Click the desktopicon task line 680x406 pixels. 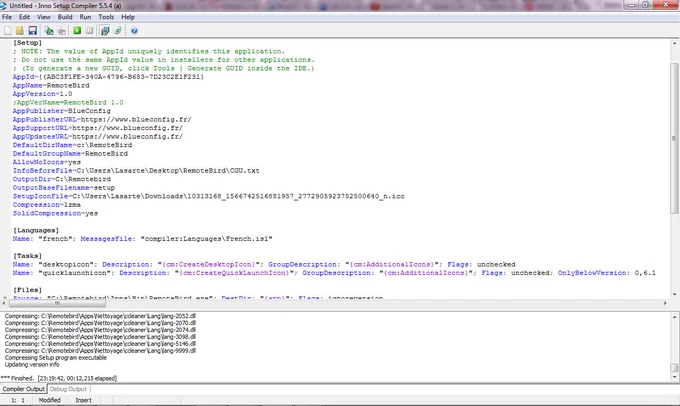[264, 264]
